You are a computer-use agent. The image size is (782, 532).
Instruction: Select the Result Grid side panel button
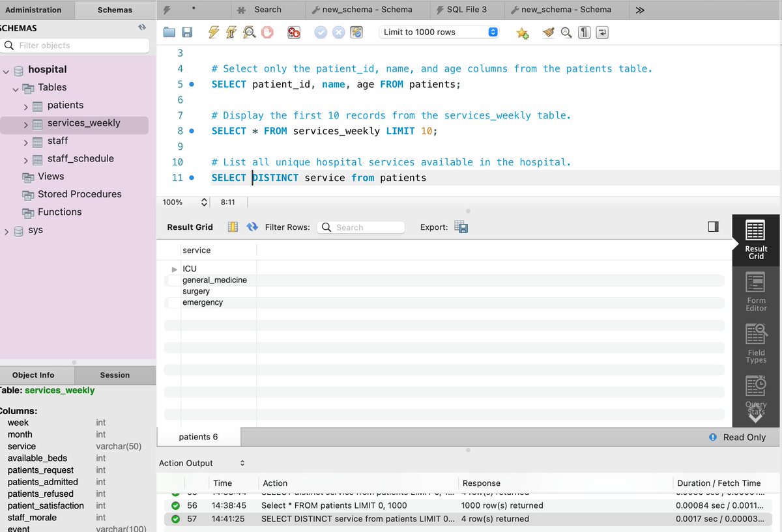pos(756,240)
